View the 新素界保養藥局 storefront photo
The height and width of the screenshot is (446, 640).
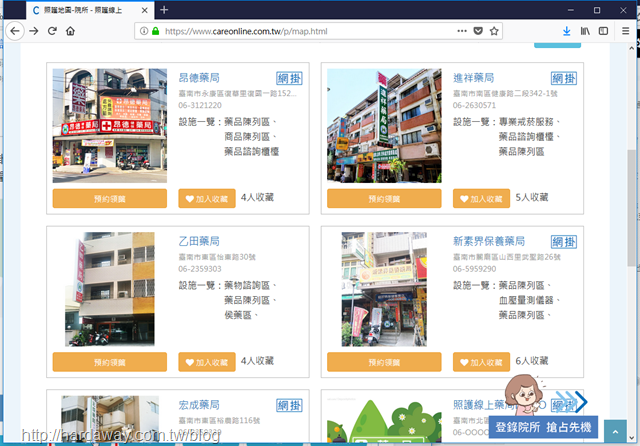coord(384,289)
